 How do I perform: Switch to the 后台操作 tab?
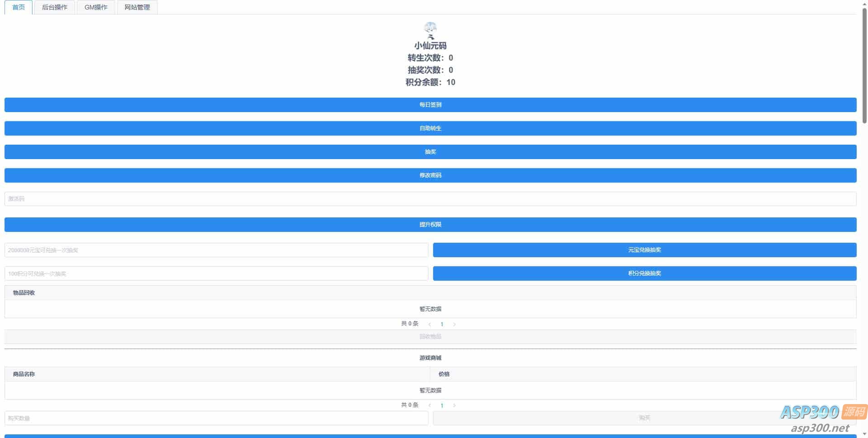(x=55, y=7)
